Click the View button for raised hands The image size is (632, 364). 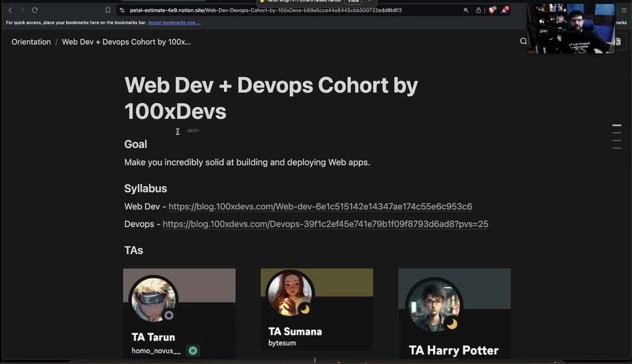point(353,2)
